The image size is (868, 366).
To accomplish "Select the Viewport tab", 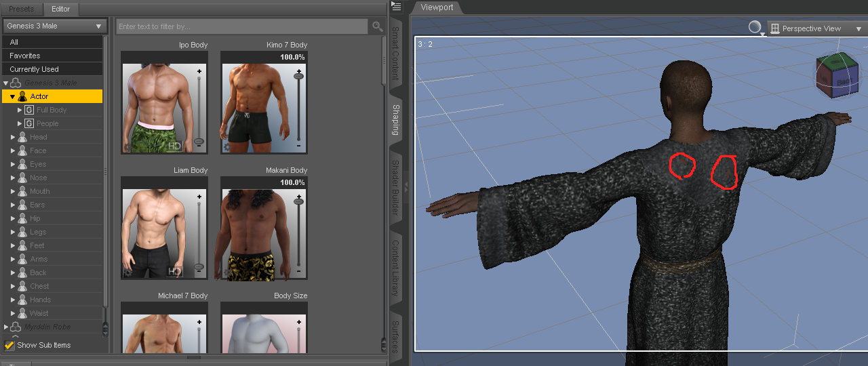I will [x=437, y=7].
